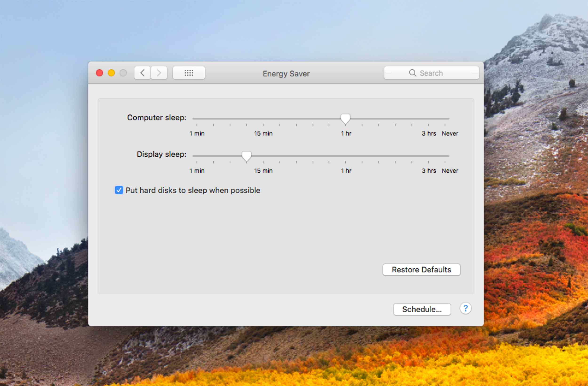Click the forward navigation arrow

point(158,73)
